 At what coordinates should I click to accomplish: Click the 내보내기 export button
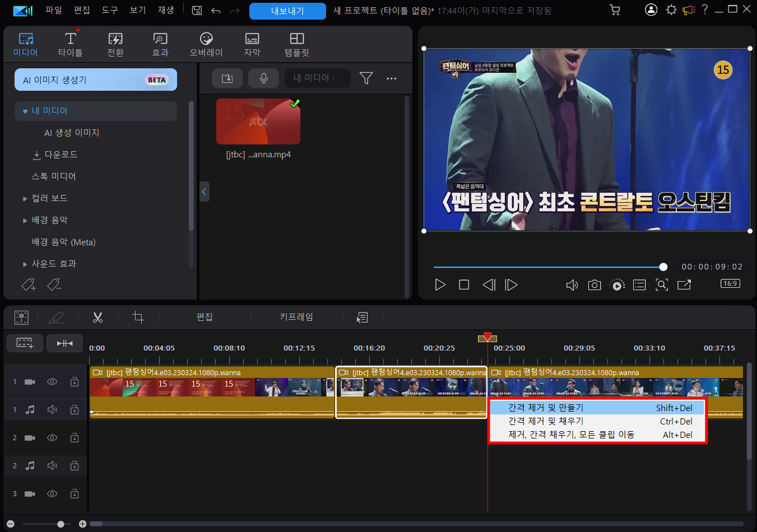coord(287,11)
